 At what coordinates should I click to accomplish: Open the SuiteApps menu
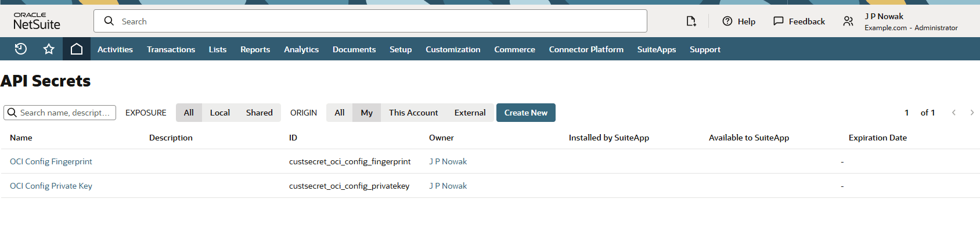click(x=657, y=49)
